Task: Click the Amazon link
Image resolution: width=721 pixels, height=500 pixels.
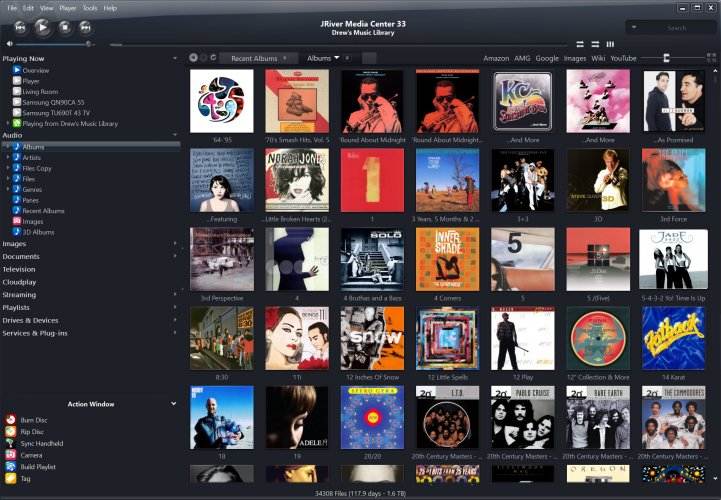Action: click(496, 58)
